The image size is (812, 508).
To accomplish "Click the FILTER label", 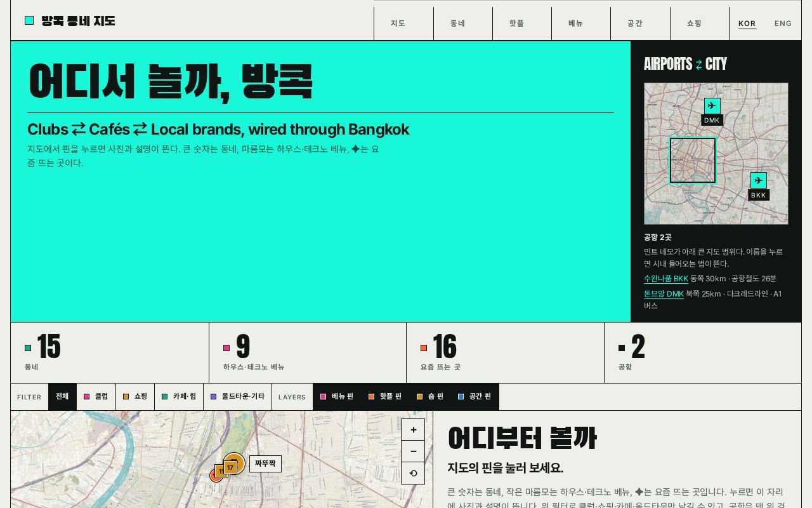I will click(x=29, y=398).
